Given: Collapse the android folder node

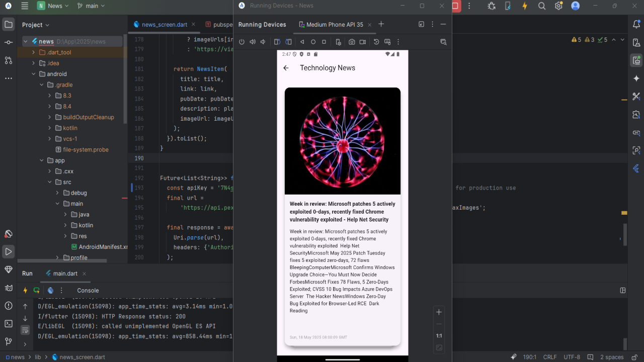Looking at the screenshot, I should [x=34, y=74].
